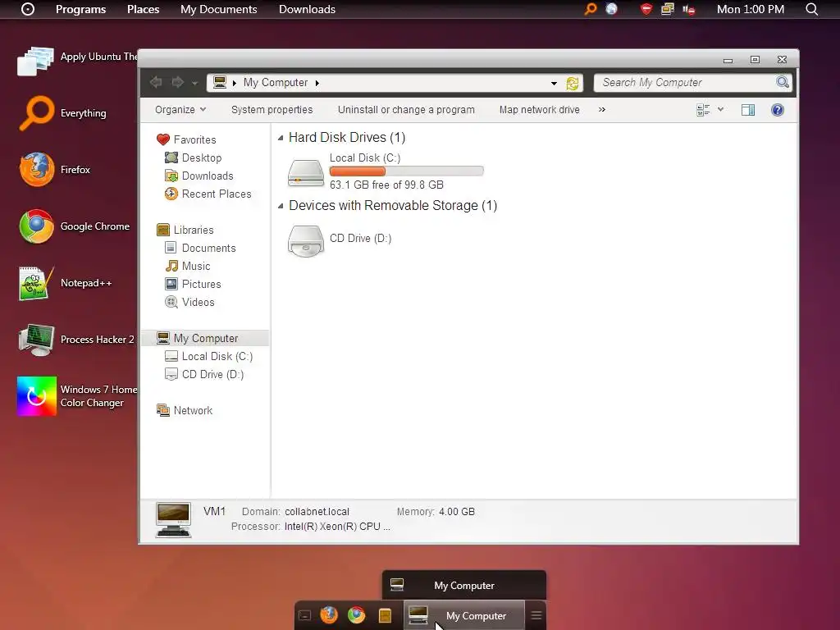This screenshot has height=630, width=840.
Task: Refresh the My Computer address bar
Action: point(572,83)
